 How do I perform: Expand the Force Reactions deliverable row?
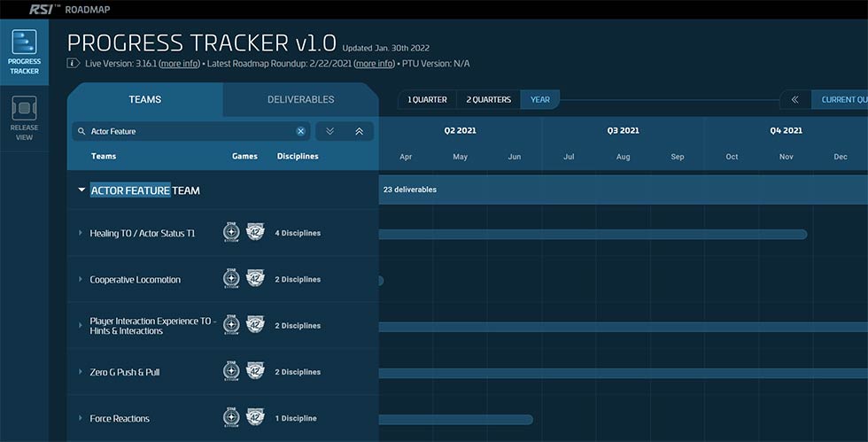click(x=81, y=418)
